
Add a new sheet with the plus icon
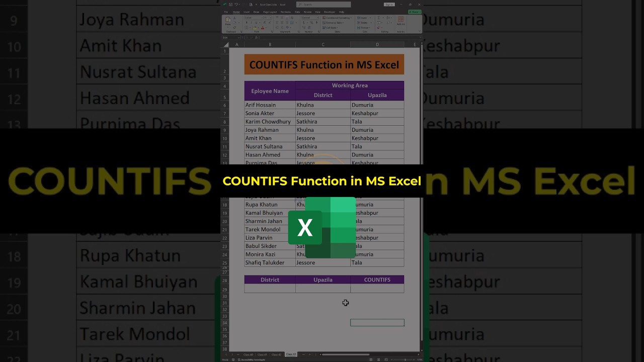310,354
